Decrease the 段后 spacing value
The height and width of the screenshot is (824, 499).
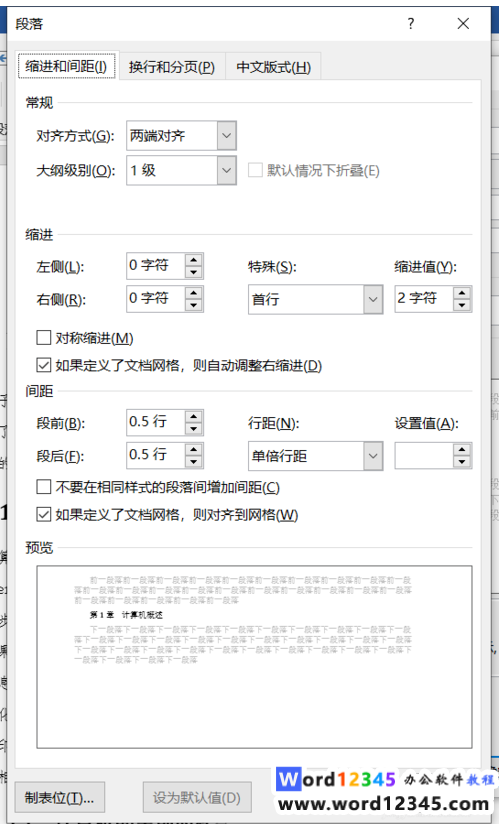coord(194,462)
